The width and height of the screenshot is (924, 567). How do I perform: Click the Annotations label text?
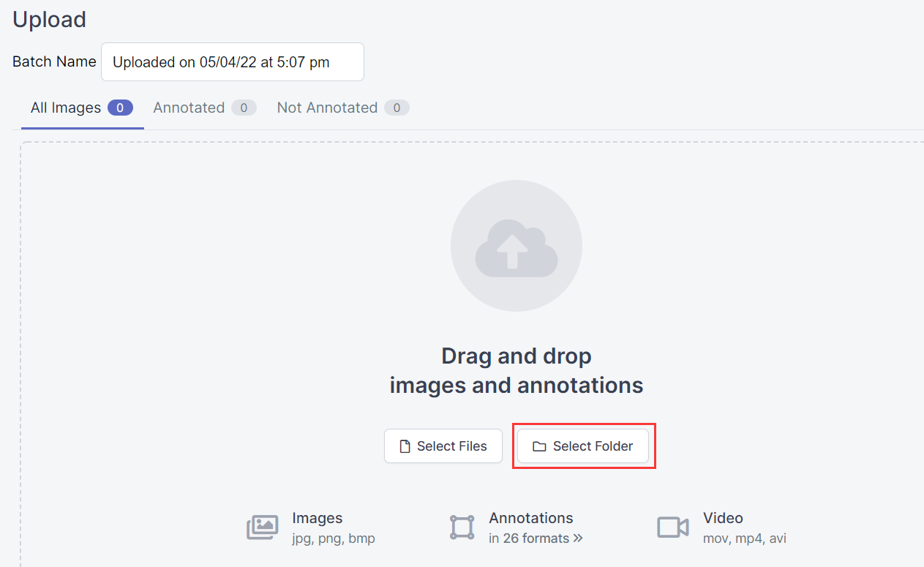(x=531, y=518)
